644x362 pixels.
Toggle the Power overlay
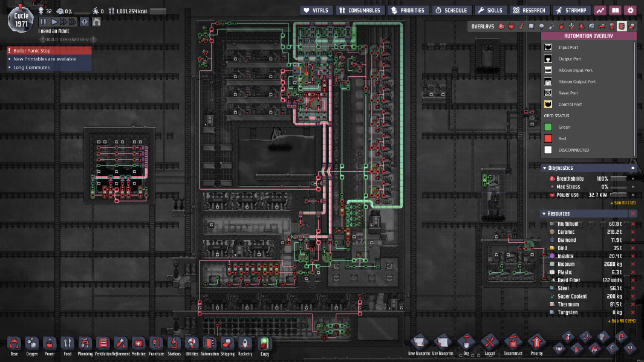click(x=511, y=26)
